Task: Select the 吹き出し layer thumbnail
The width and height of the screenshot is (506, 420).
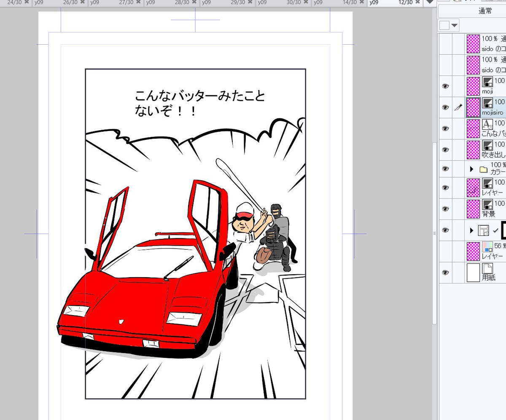Action: coord(474,150)
